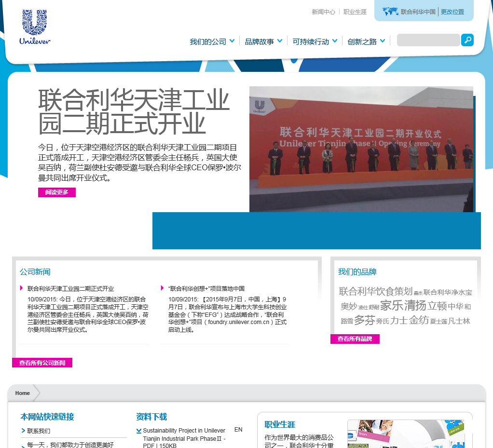Select brand tag 清扬

pos(415,305)
